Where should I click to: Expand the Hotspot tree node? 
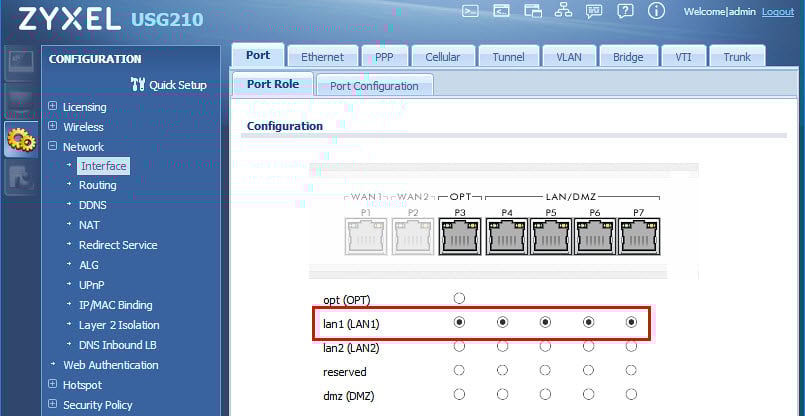click(52, 384)
